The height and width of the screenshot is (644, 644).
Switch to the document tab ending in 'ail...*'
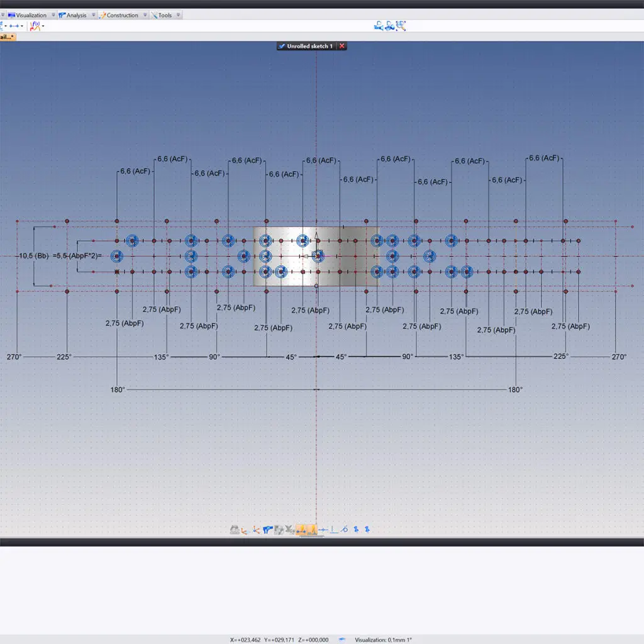pyautogui.click(x=8, y=37)
